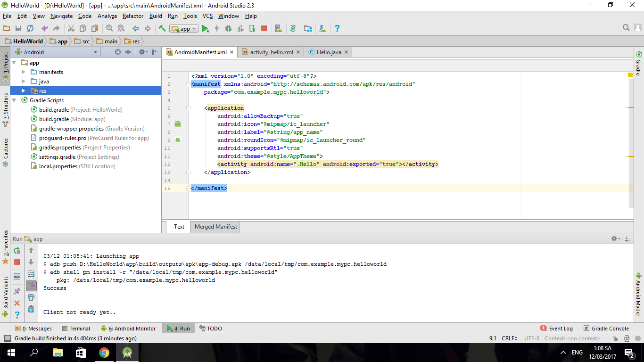
Task: Click the Debug app bug icon
Action: 228,29
